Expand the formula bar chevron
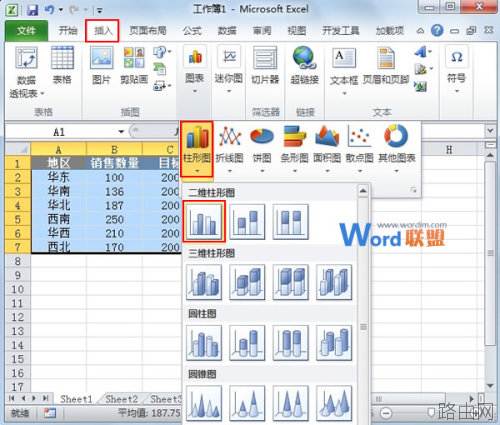Image resolution: width=500 pixels, height=425 pixels. point(490,131)
